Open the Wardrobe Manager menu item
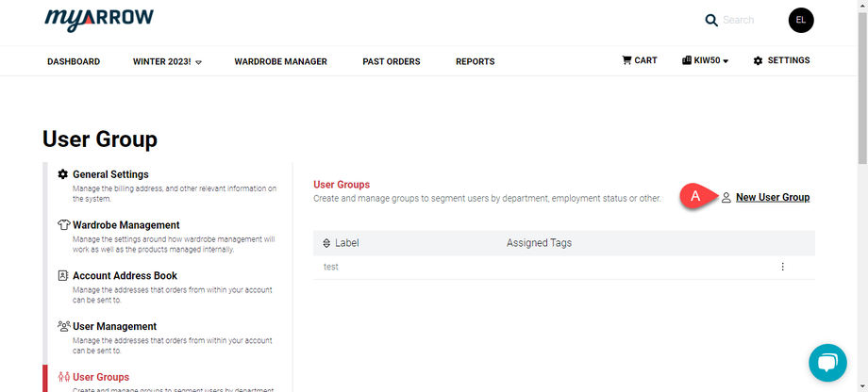Image resolution: width=868 pixels, height=392 pixels. click(280, 61)
